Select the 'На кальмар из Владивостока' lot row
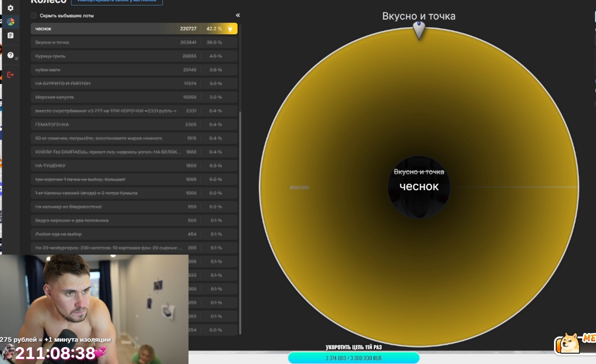 [x=134, y=207]
